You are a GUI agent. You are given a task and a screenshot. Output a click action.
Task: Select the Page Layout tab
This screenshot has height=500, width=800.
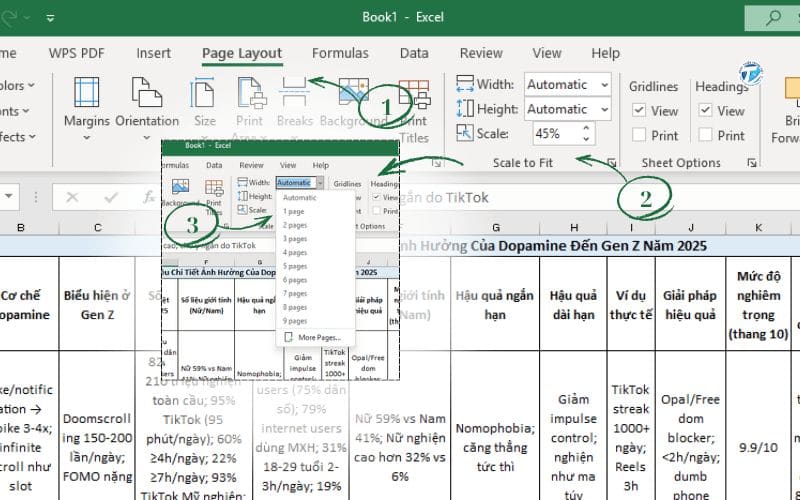(242, 53)
